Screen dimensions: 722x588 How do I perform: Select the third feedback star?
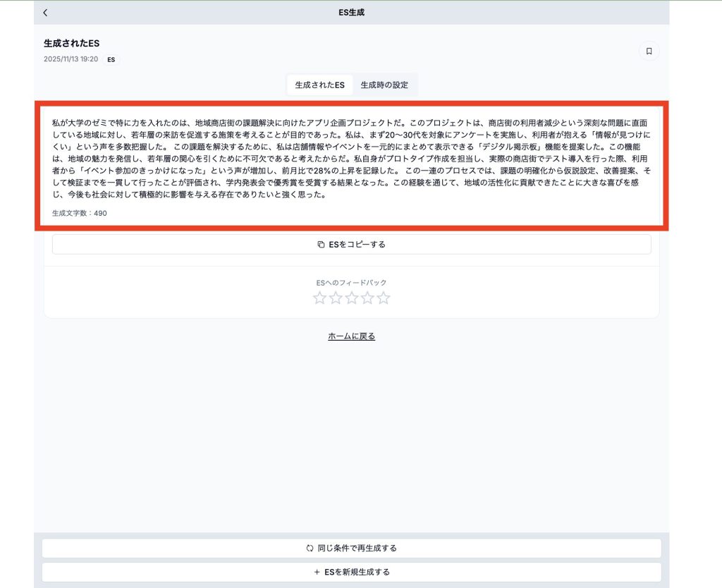pyautogui.click(x=352, y=298)
